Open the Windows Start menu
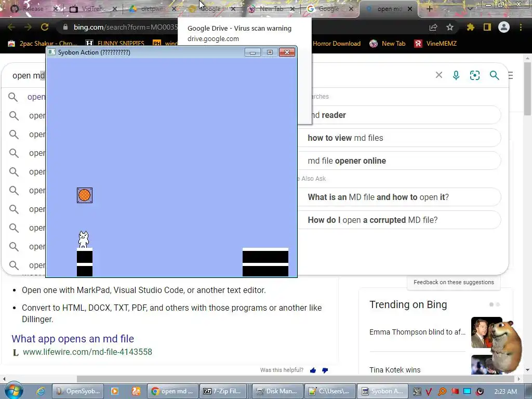The width and height of the screenshot is (532, 399). coord(14,391)
